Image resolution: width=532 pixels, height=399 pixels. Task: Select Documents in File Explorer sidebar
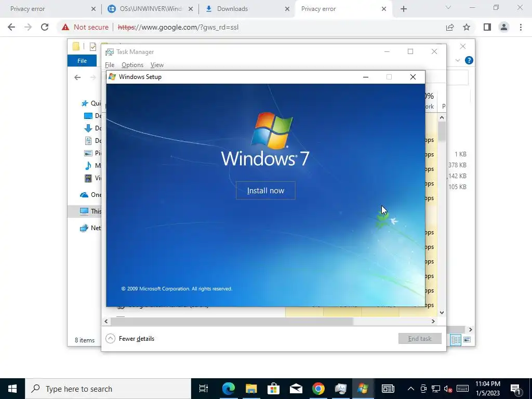click(x=92, y=140)
